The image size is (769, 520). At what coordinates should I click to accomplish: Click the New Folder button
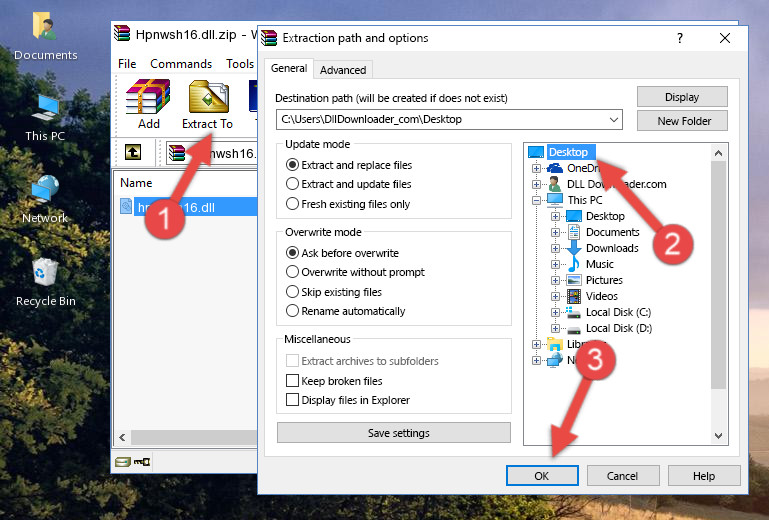[682, 121]
